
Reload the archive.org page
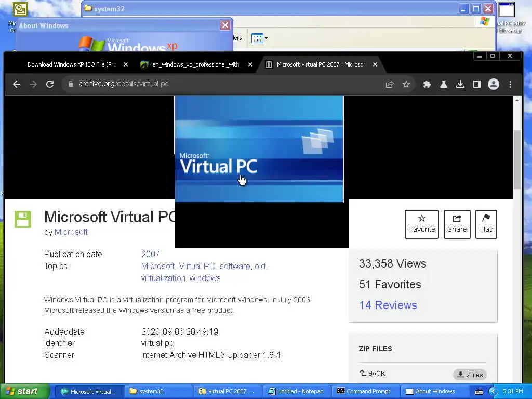(50, 84)
